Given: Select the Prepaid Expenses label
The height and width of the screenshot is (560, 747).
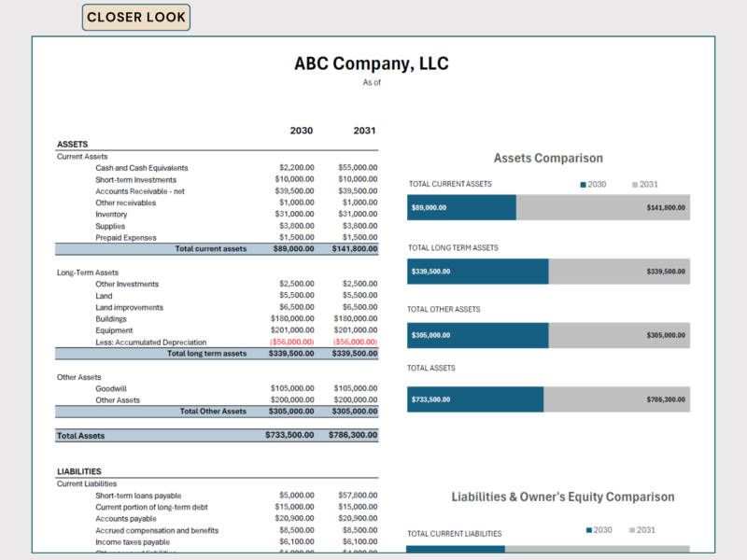Looking at the screenshot, I should pyautogui.click(x=126, y=238).
